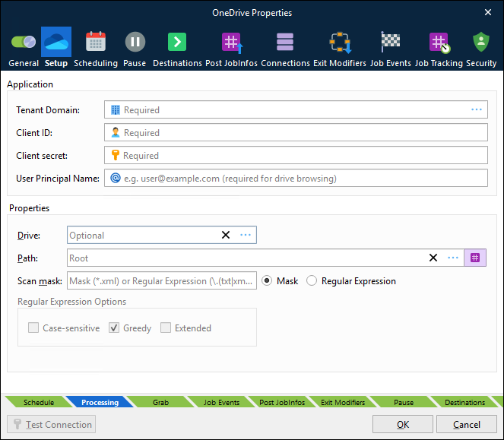
Task: Select the Mask radio button
Action: tap(267, 280)
